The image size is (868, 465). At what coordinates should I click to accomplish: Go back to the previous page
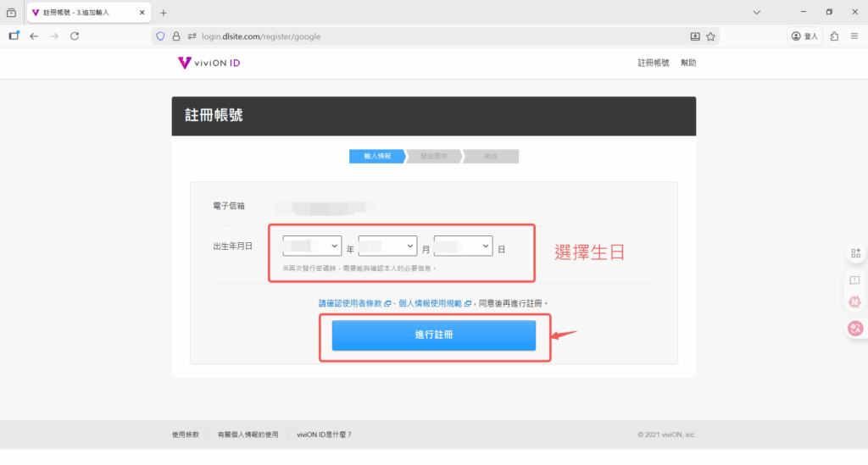[34, 36]
